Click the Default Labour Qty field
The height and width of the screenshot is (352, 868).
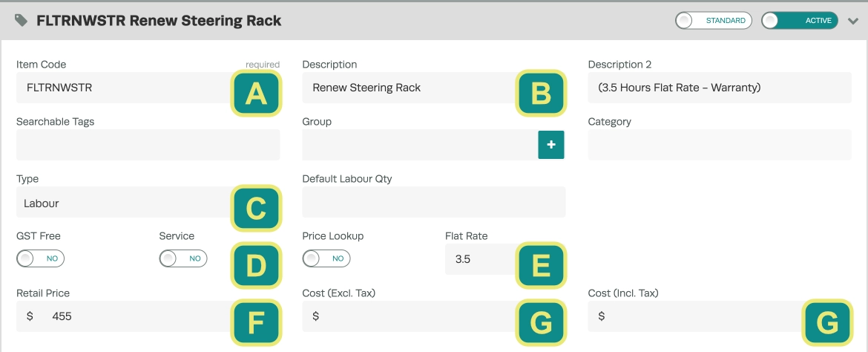tap(433, 202)
